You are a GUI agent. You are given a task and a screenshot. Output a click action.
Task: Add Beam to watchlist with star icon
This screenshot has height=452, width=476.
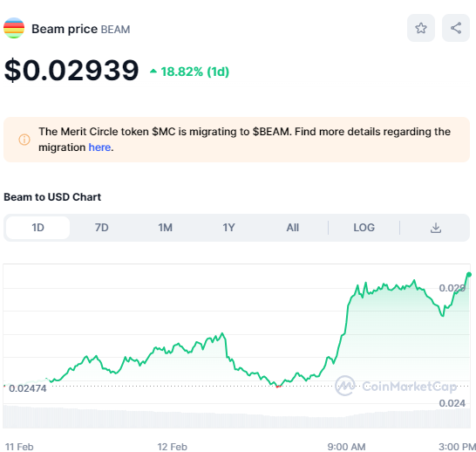(421, 28)
